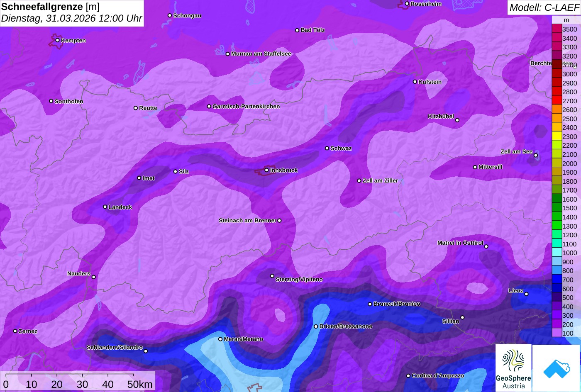
Task: Click the Sillian label
Action: pyautogui.click(x=451, y=321)
